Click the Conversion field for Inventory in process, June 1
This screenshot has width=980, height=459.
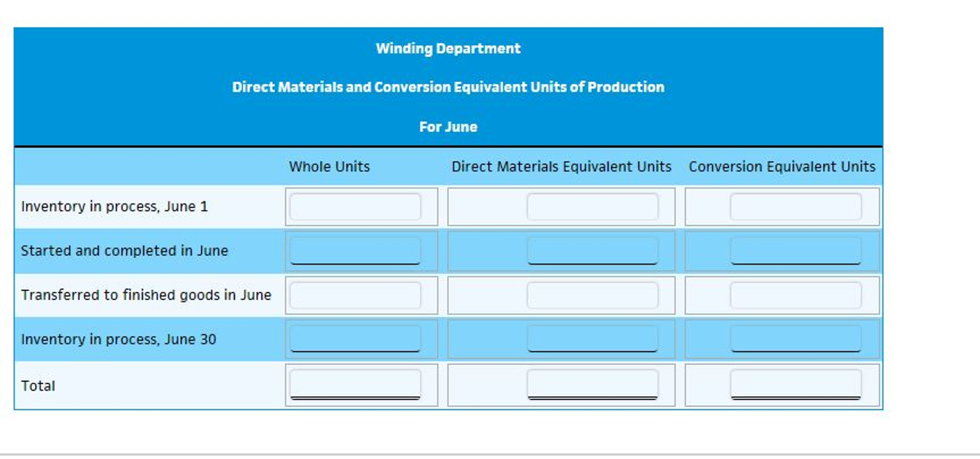click(x=795, y=206)
